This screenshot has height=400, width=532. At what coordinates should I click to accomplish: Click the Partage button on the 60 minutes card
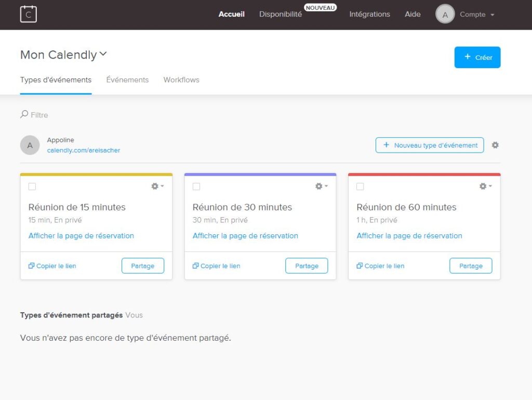point(470,265)
